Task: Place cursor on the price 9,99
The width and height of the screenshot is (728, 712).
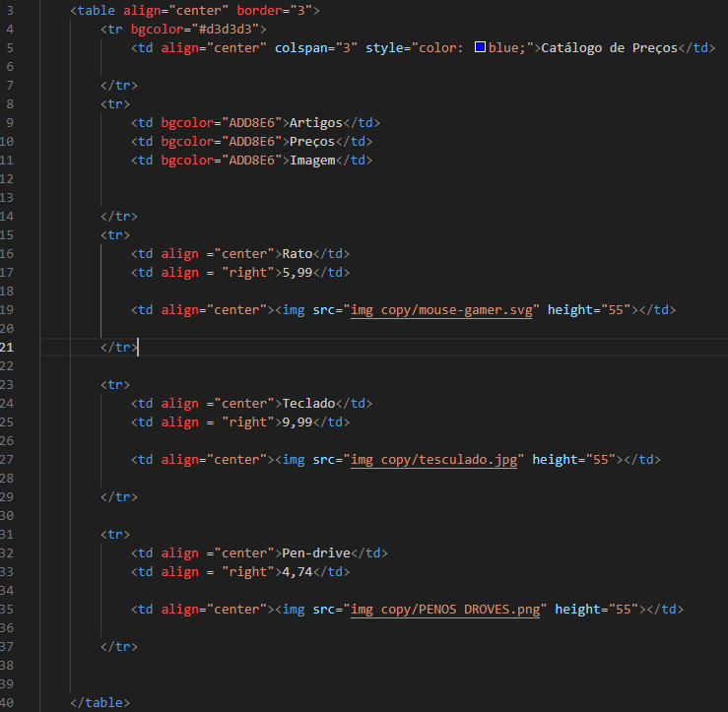Action: click(297, 422)
